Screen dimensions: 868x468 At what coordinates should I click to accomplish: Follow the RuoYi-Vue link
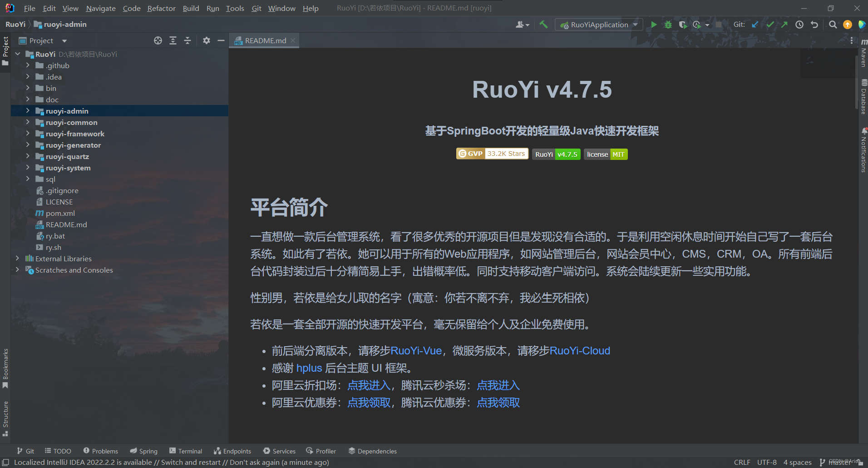click(x=416, y=351)
